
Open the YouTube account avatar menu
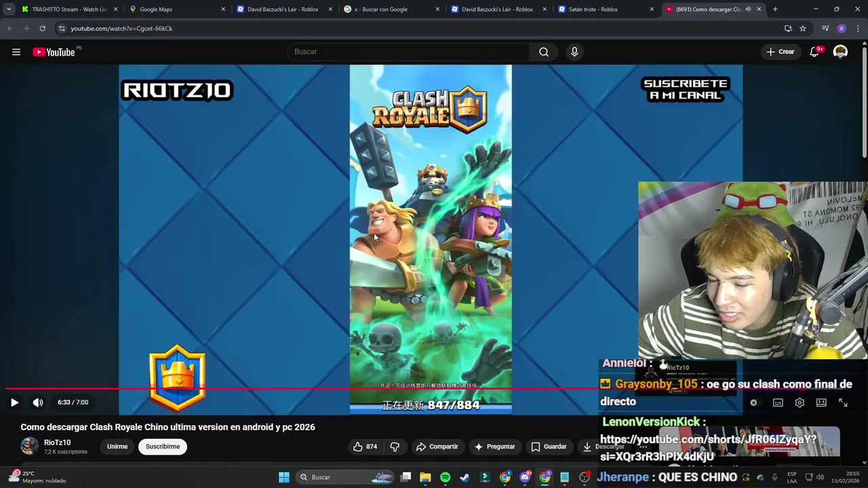coord(840,52)
